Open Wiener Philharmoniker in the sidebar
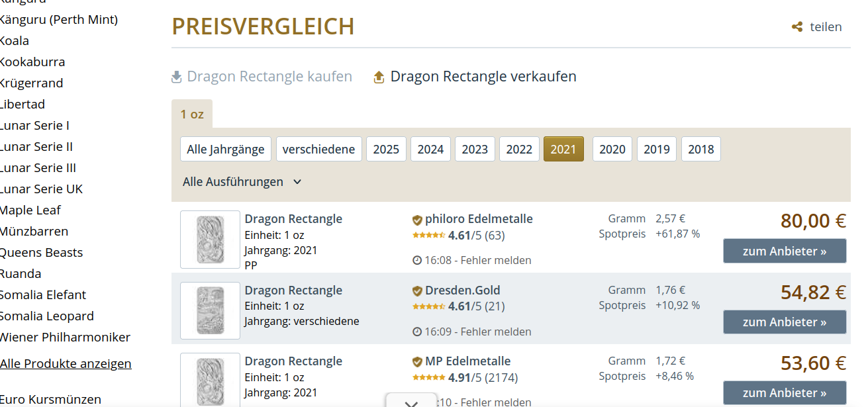Image resolution: width=868 pixels, height=407 pixels. [x=65, y=337]
